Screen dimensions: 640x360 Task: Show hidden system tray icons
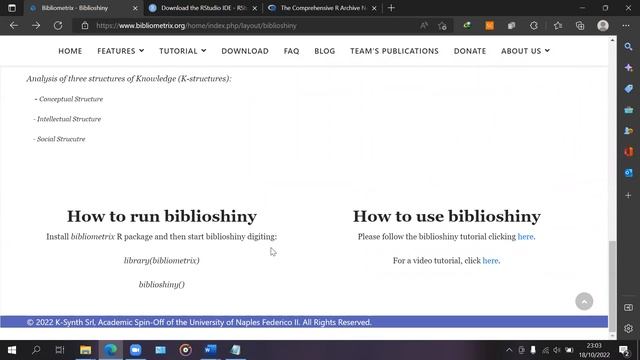coord(509,350)
